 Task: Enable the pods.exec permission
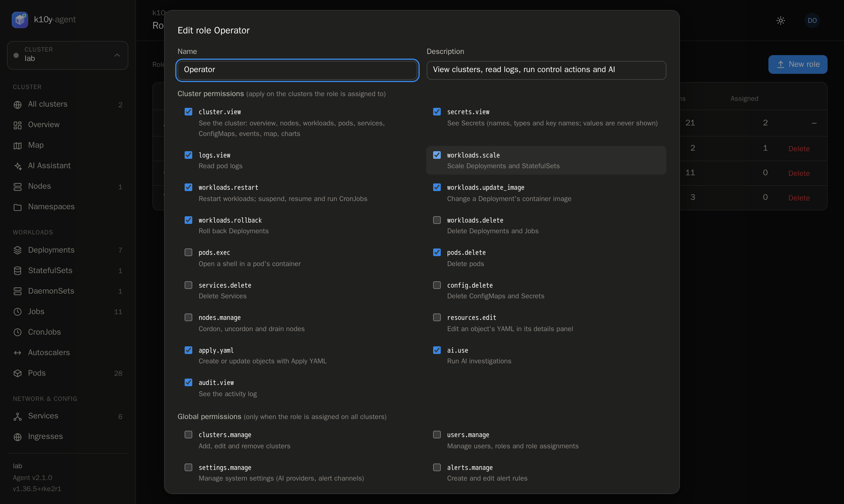188,252
